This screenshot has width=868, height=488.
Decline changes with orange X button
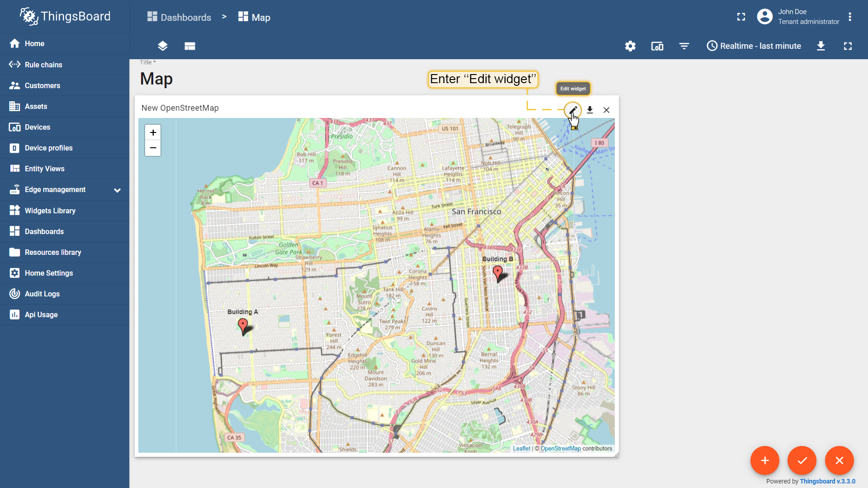coord(840,460)
